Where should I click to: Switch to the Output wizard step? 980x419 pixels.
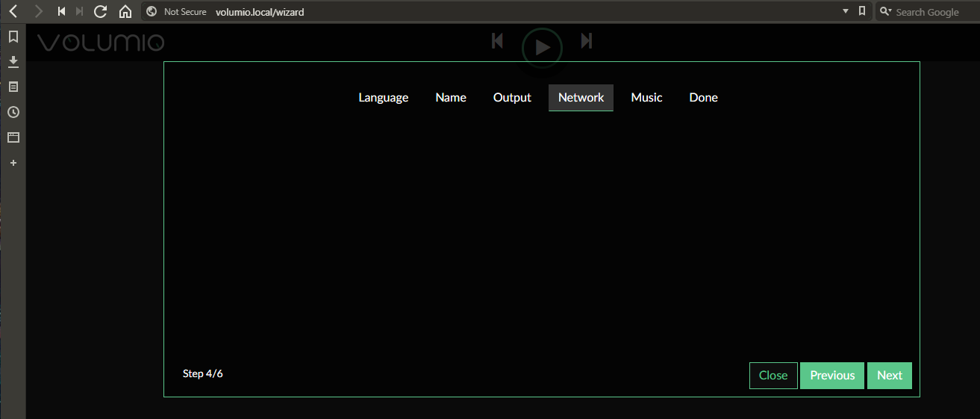click(x=512, y=98)
